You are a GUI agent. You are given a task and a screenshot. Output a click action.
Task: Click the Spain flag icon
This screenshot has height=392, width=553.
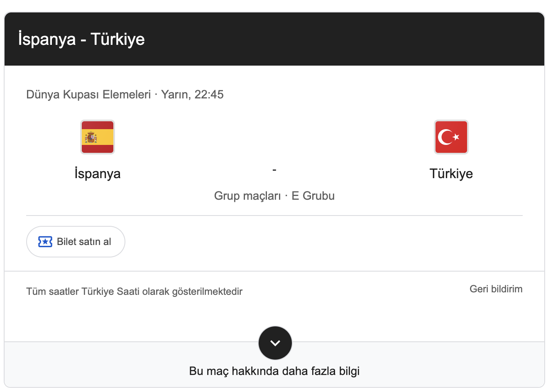coord(98,137)
